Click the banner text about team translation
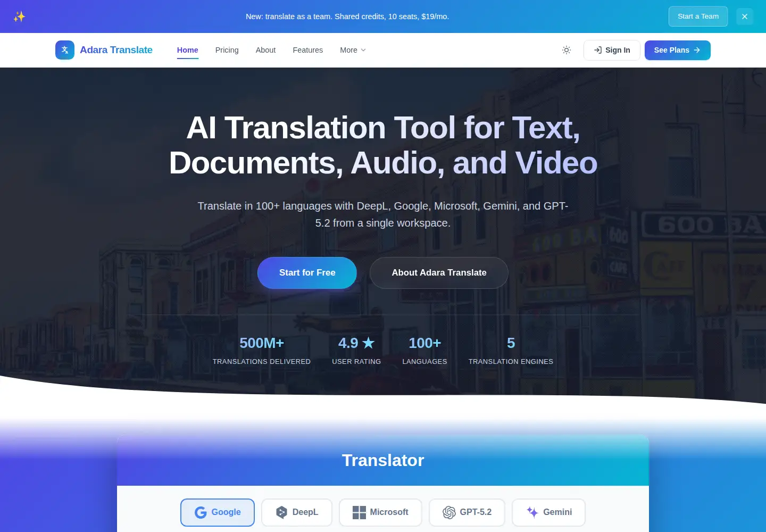 pyautogui.click(x=347, y=16)
